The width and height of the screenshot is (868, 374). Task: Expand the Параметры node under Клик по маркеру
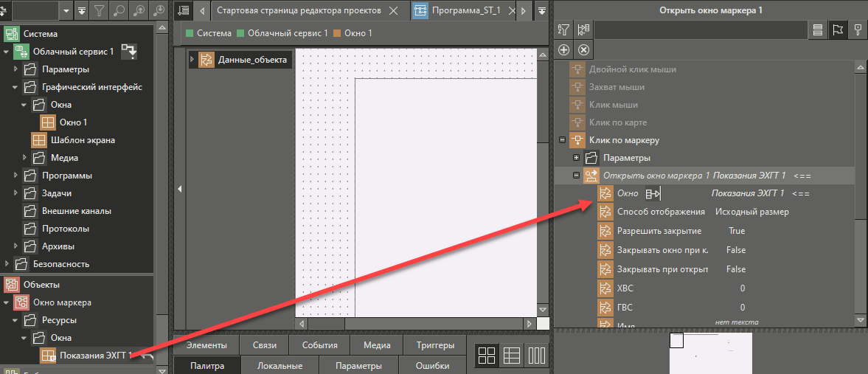click(x=577, y=158)
